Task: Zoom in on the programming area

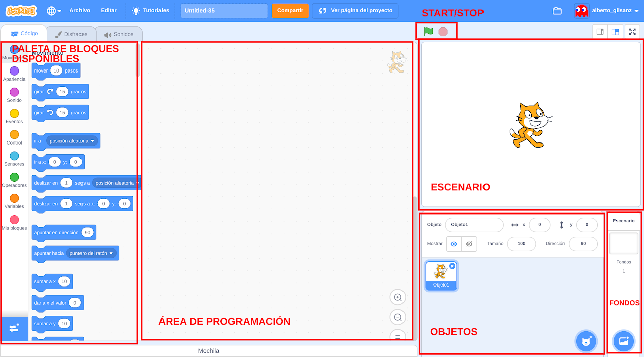Action: click(x=397, y=297)
